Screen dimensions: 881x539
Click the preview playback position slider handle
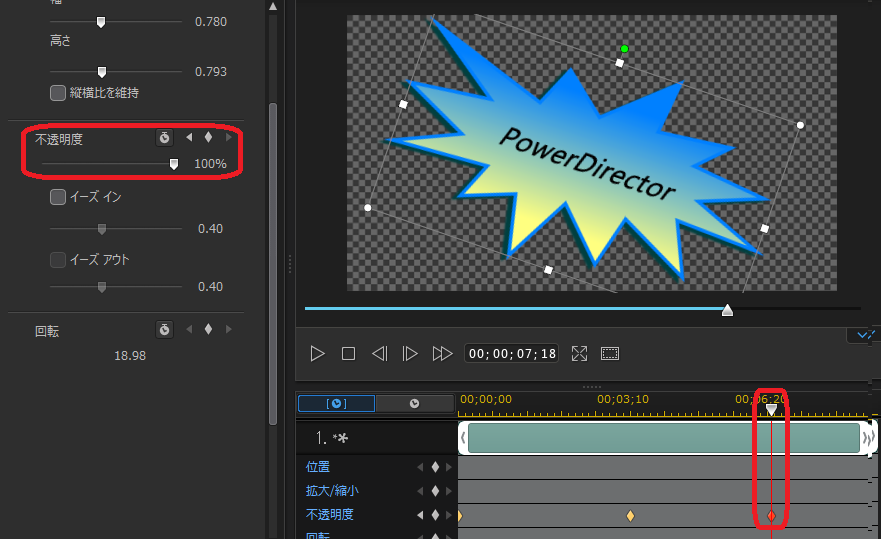pyautogui.click(x=727, y=310)
